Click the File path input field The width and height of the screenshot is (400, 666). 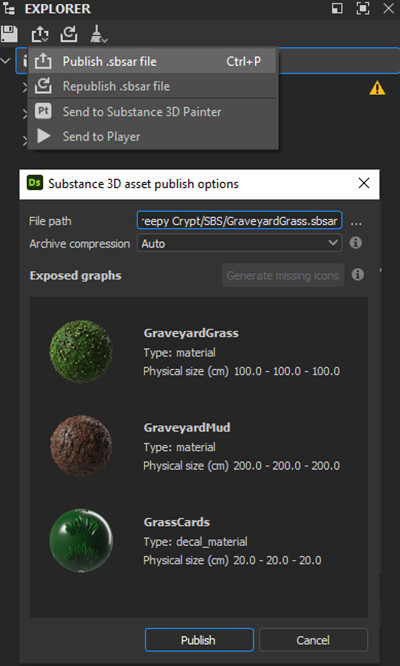[239, 221]
